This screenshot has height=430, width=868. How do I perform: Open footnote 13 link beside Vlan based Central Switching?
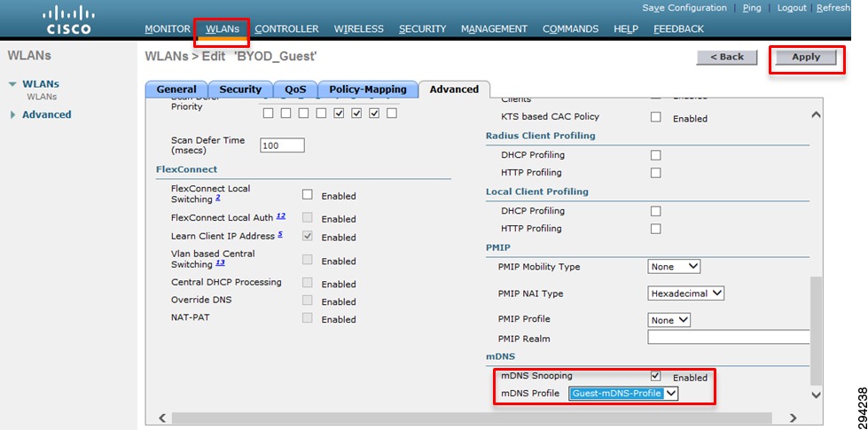220,262
